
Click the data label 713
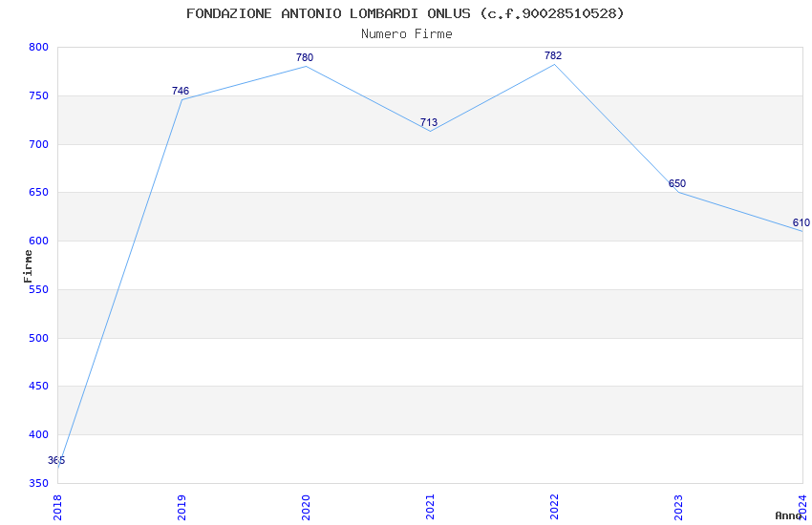point(429,122)
